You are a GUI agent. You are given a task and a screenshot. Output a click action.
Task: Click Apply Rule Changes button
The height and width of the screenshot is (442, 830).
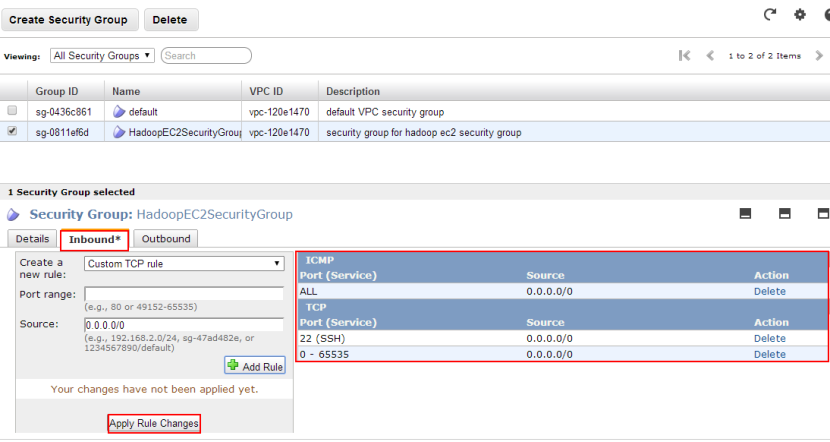154,423
